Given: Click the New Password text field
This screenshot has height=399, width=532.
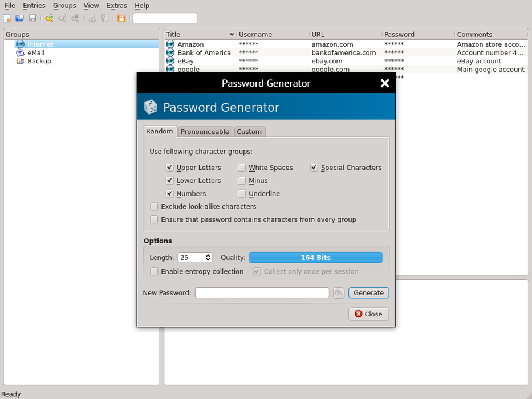Looking at the screenshot, I should [262, 293].
